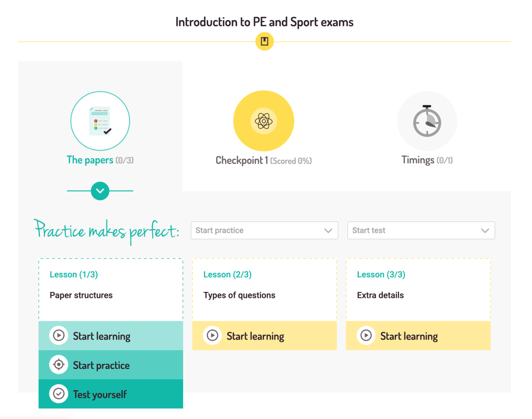The height and width of the screenshot is (419, 532).
Task: Open the 'Start test' dropdown
Action: point(421,230)
